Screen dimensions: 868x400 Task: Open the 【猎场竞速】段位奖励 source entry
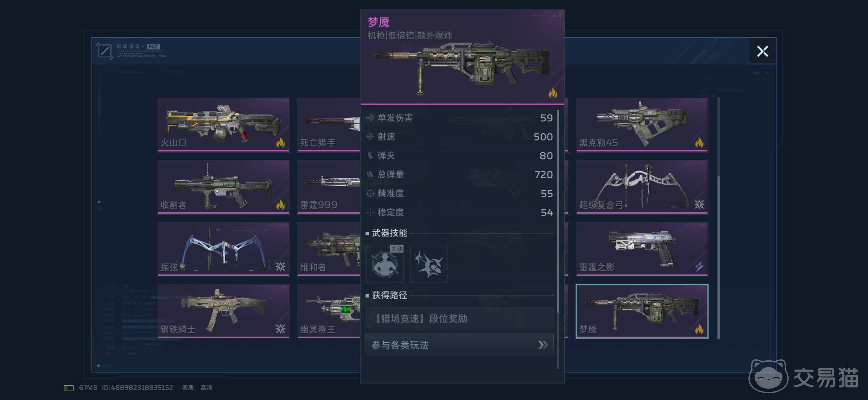tap(459, 319)
